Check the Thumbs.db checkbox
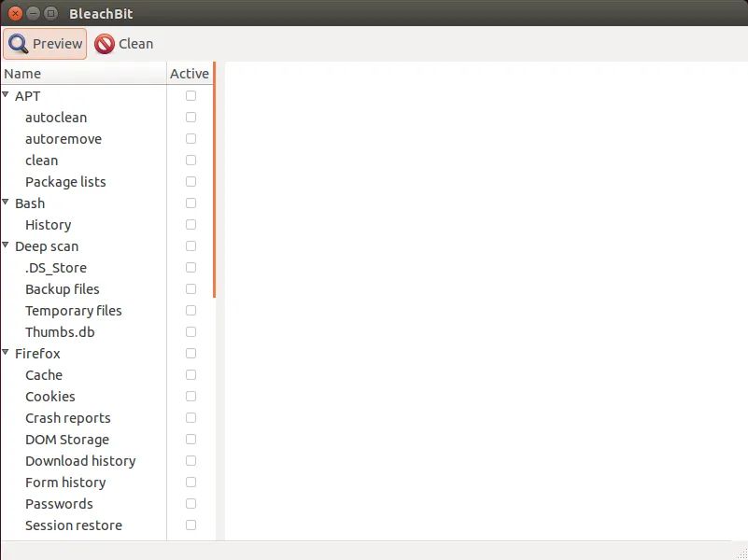 191,331
